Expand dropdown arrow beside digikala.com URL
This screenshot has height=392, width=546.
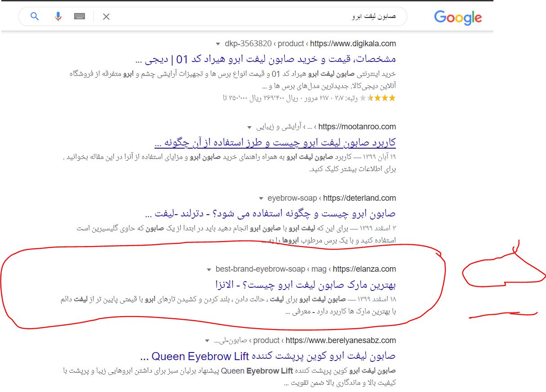tap(218, 44)
